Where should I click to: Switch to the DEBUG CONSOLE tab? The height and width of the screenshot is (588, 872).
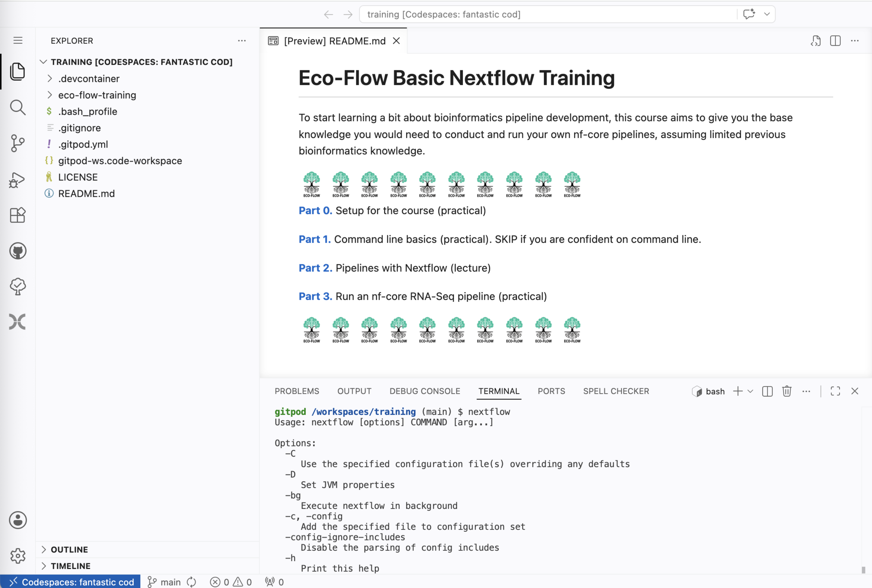tap(425, 391)
